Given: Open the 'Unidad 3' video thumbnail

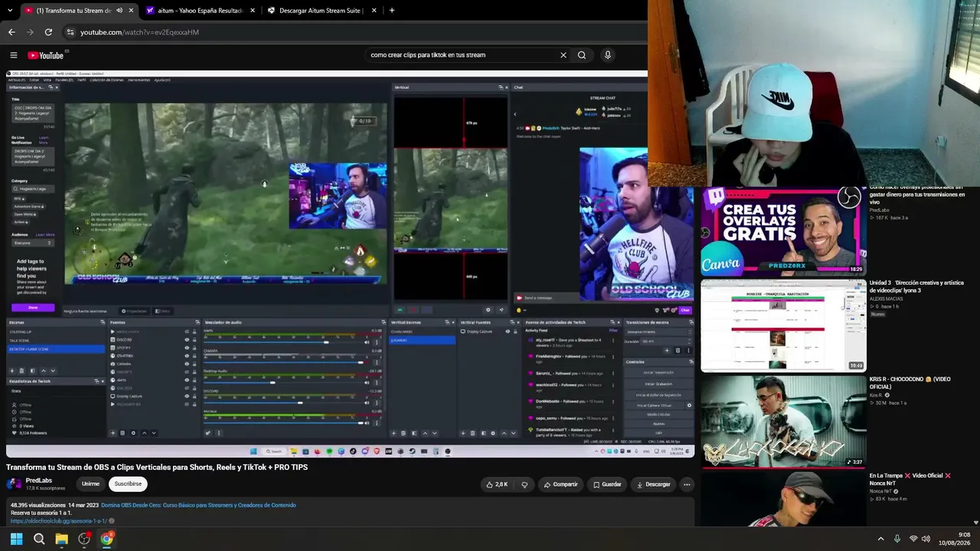Looking at the screenshot, I should tap(783, 326).
